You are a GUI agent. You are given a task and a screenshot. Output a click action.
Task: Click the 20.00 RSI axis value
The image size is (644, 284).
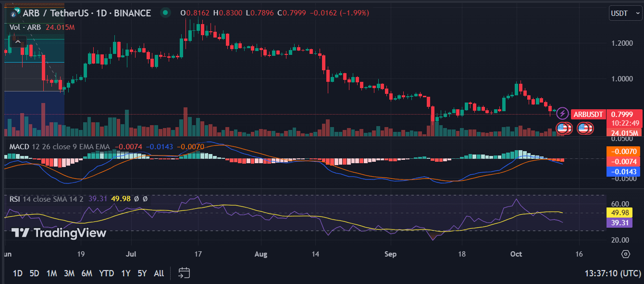(x=621, y=240)
